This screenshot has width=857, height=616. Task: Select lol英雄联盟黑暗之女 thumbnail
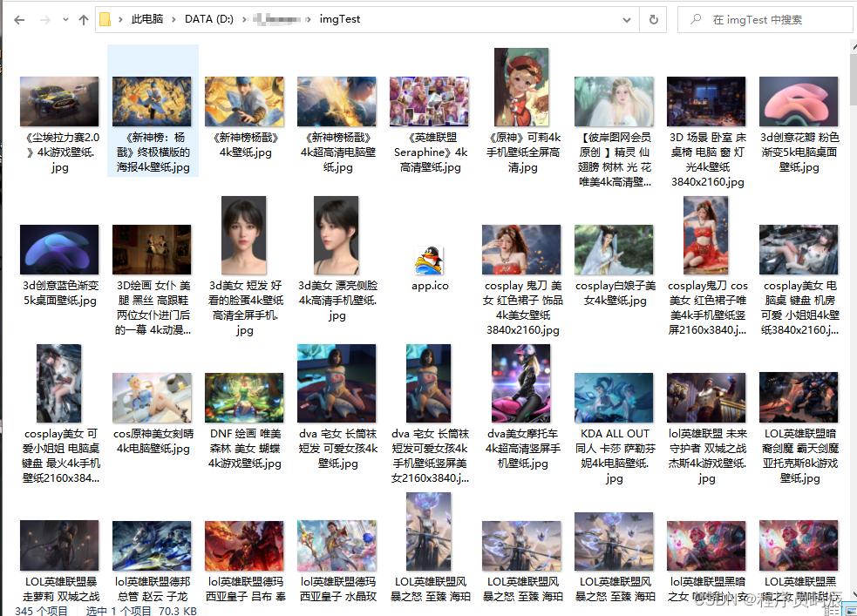point(706,545)
